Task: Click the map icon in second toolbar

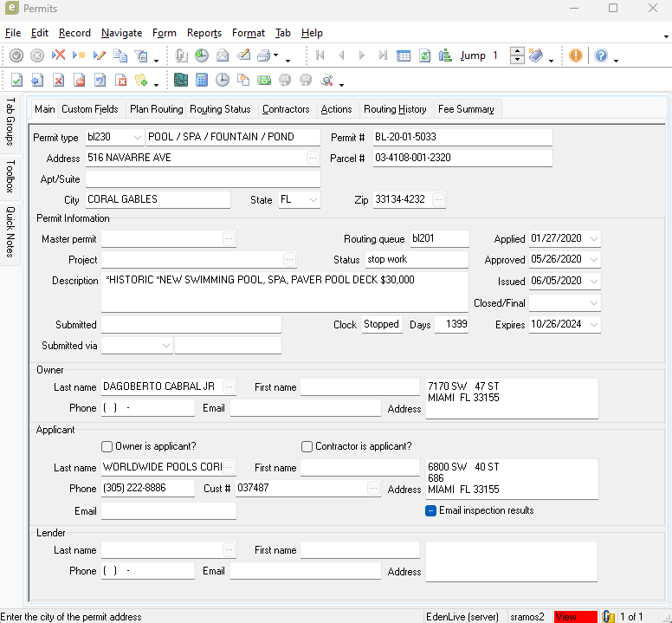Action: [x=180, y=81]
